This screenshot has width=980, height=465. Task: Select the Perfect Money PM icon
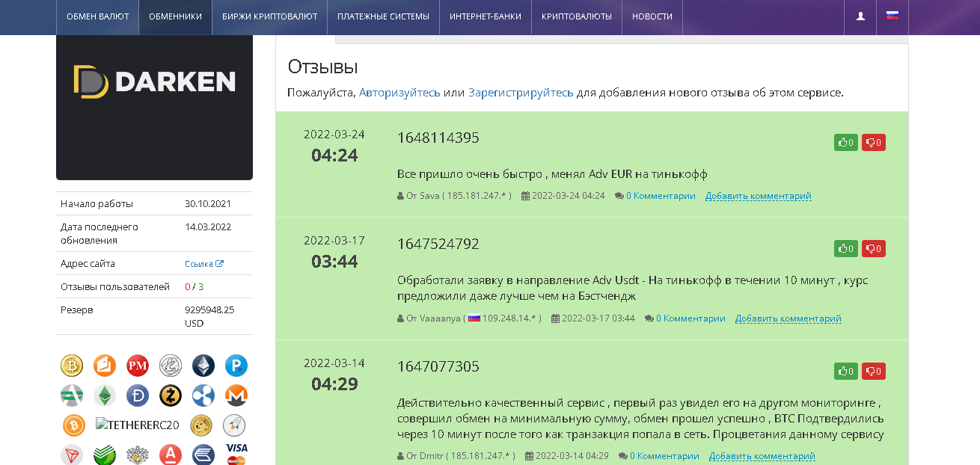point(138,366)
